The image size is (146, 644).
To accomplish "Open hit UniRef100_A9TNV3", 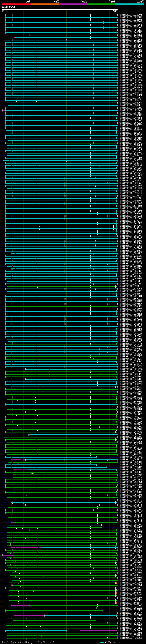I will pos(131,22).
